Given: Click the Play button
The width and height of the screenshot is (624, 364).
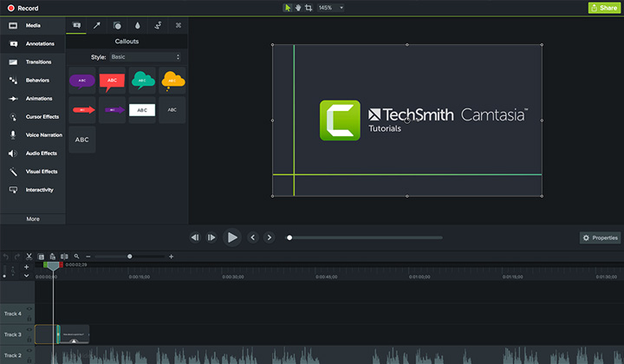Looking at the screenshot, I should [x=232, y=237].
